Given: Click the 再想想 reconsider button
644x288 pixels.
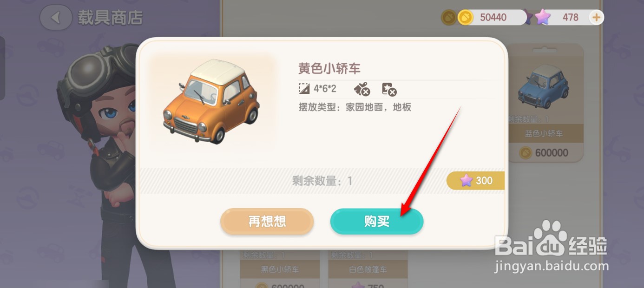Looking at the screenshot, I should point(267,222).
